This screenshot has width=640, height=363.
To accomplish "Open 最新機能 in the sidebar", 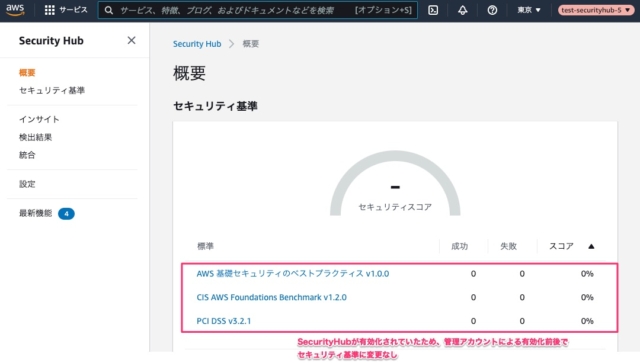I will (x=36, y=213).
